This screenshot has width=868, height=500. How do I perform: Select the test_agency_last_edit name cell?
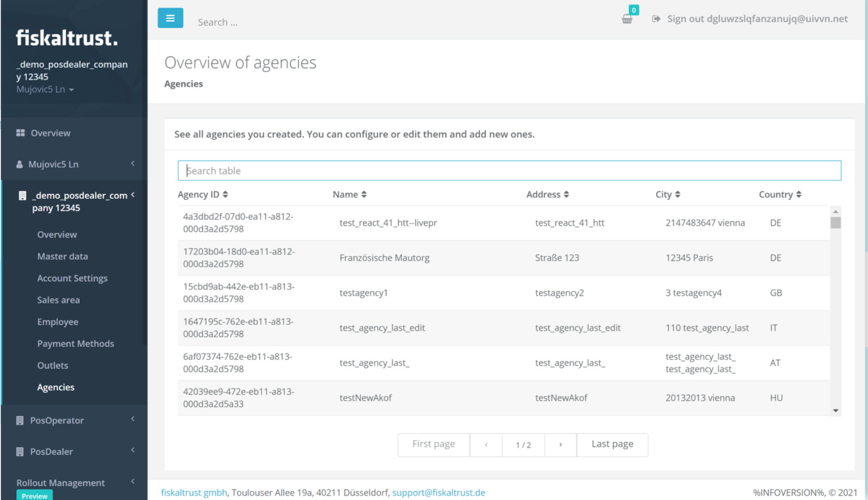(382, 328)
